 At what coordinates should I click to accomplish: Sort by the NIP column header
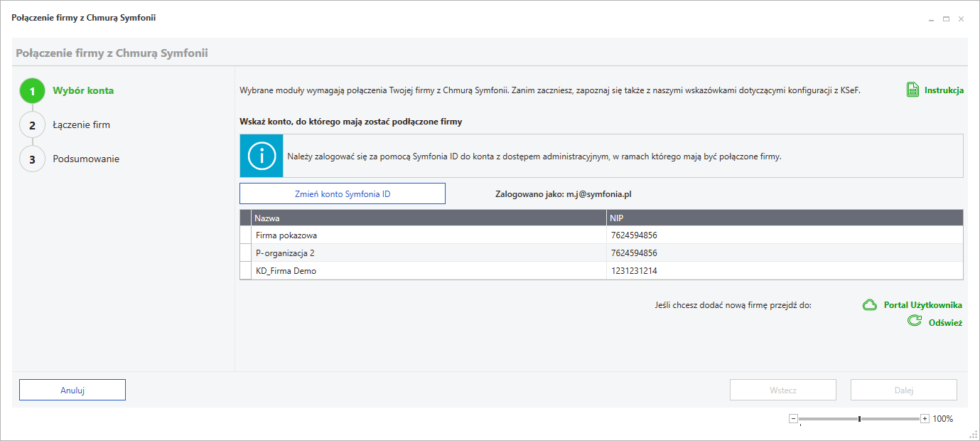[x=785, y=218]
